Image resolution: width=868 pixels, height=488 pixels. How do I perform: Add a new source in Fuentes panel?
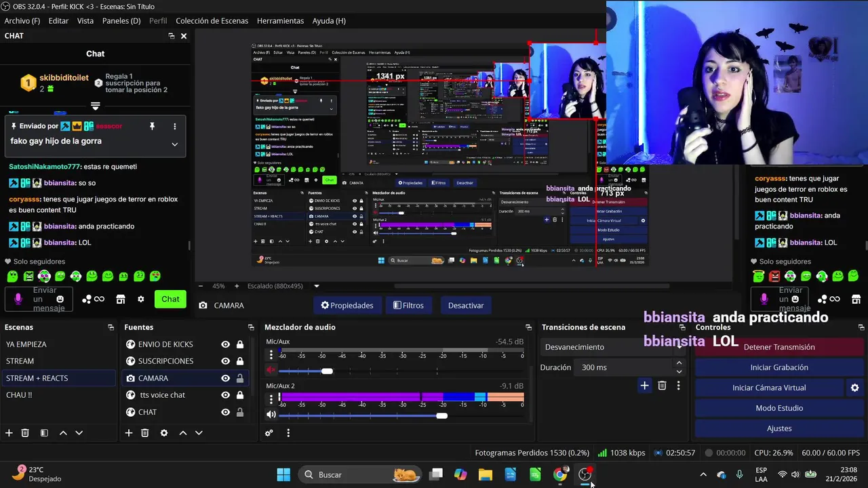[129, 433]
